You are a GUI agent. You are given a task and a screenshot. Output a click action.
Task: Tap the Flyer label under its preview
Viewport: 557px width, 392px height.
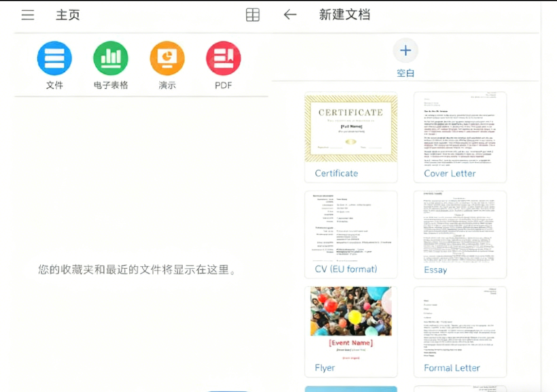tap(324, 368)
